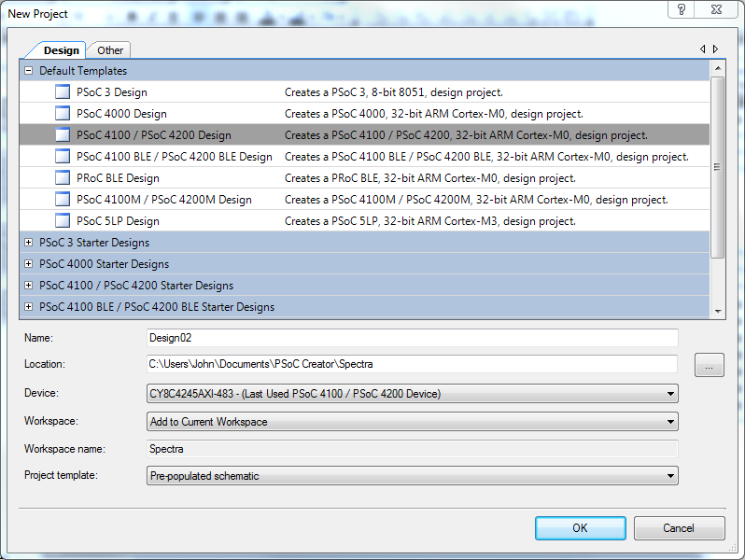This screenshot has width=745, height=560.
Task: Close the New Project dialog
Action: (x=716, y=9)
